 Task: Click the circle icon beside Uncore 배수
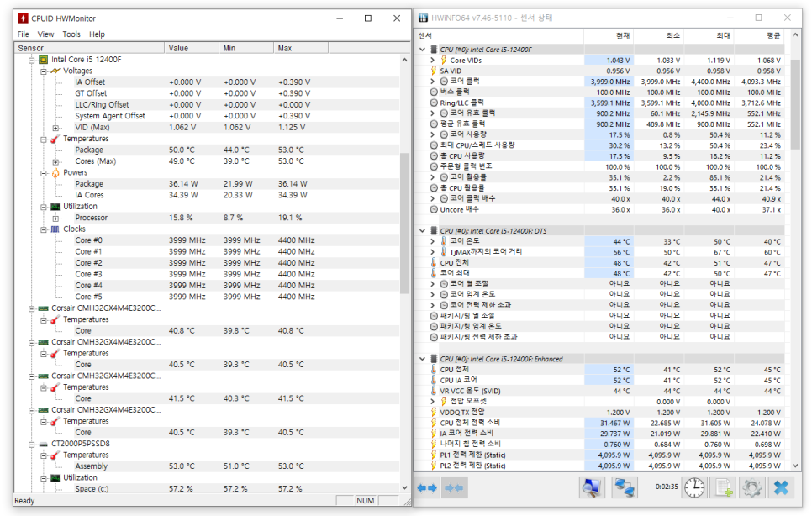tap(434, 209)
